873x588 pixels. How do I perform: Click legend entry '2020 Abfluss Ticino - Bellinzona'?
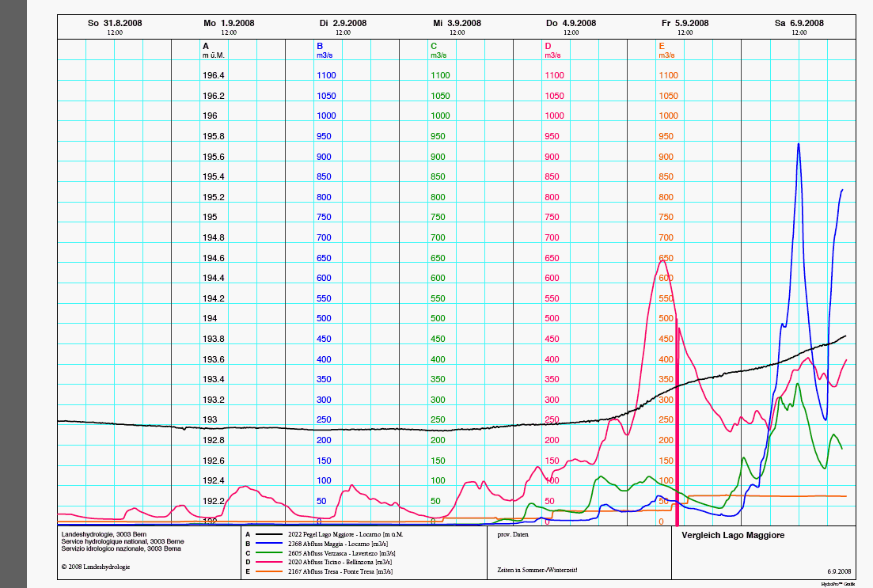coord(340,563)
